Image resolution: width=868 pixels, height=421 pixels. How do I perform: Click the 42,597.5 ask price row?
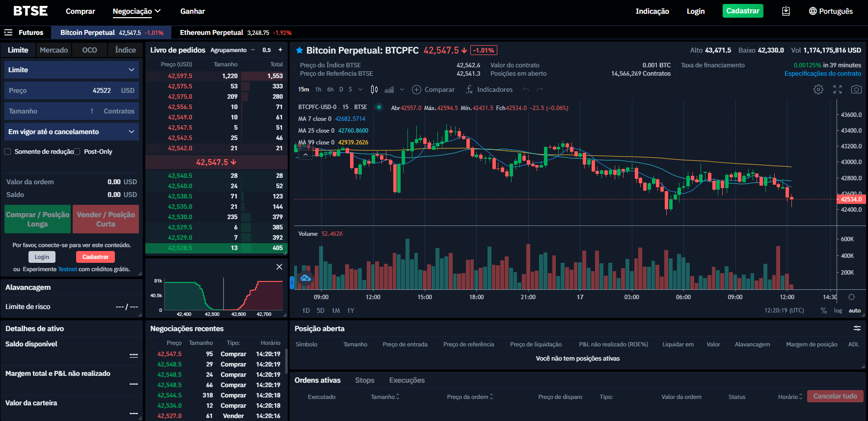click(217, 76)
